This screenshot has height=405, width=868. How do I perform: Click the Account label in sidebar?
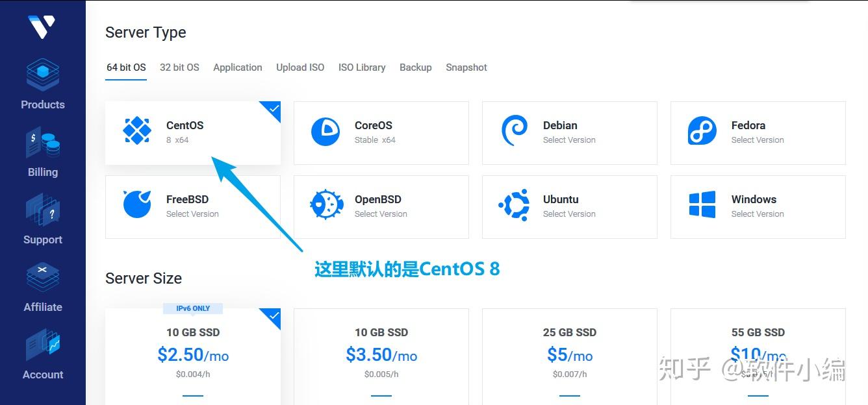pyautogui.click(x=43, y=374)
